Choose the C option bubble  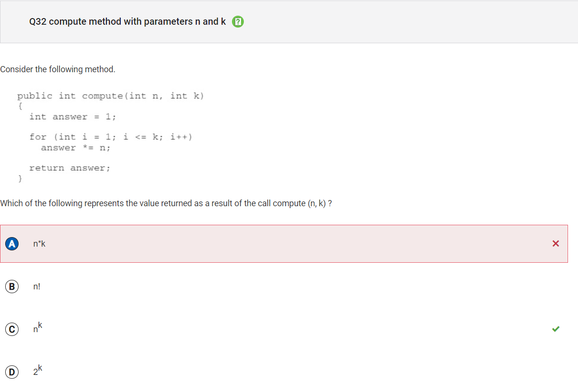pos(12,329)
